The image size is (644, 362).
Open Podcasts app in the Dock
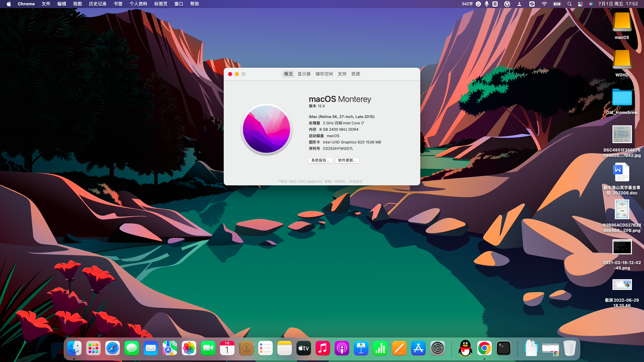[x=342, y=348]
